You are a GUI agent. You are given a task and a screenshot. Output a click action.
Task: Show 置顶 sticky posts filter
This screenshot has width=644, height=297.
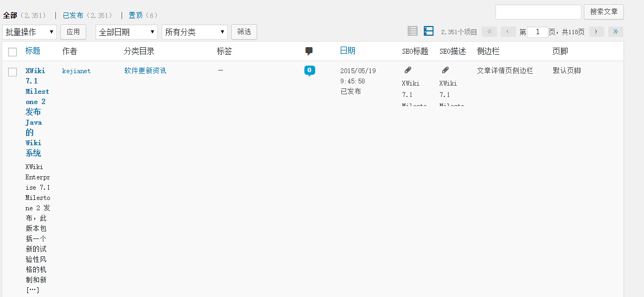pos(135,15)
